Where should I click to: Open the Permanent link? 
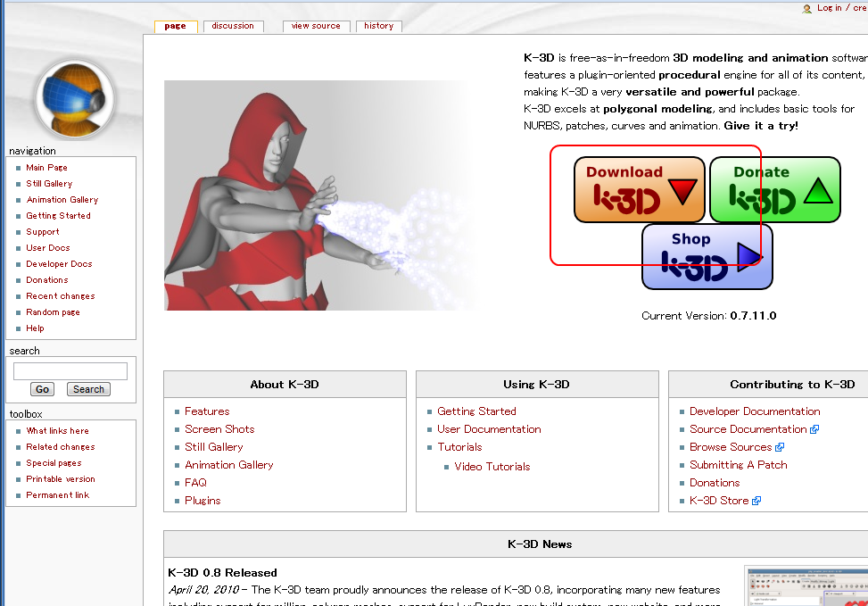58,494
